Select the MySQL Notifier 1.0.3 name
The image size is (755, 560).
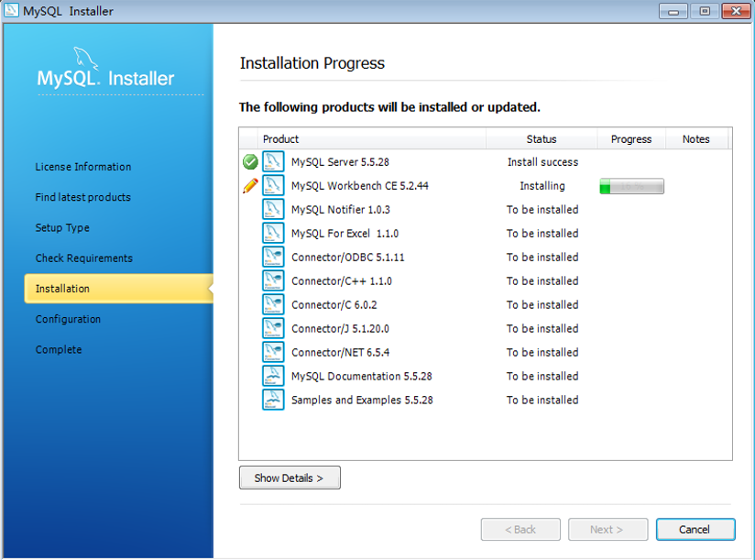click(341, 210)
